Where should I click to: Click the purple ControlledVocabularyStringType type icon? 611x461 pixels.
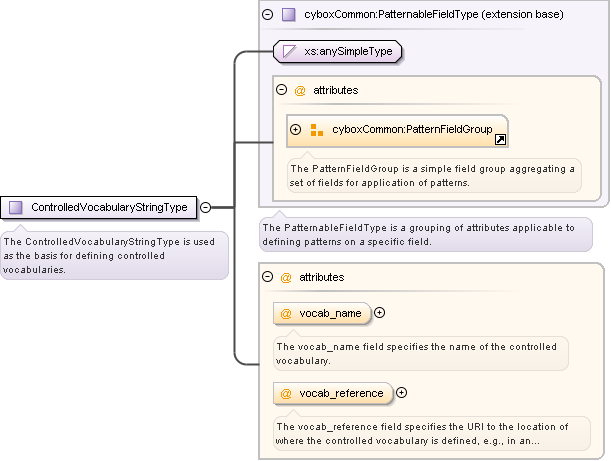[16, 208]
